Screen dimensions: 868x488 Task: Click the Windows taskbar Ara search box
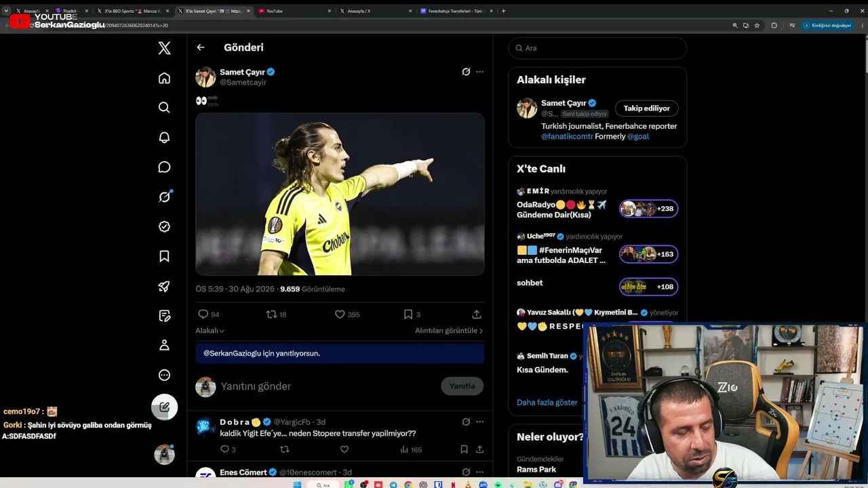(324, 485)
